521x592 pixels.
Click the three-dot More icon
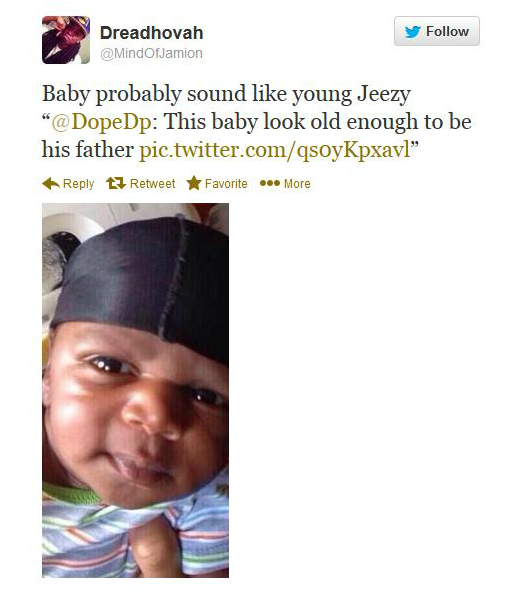coord(270,183)
